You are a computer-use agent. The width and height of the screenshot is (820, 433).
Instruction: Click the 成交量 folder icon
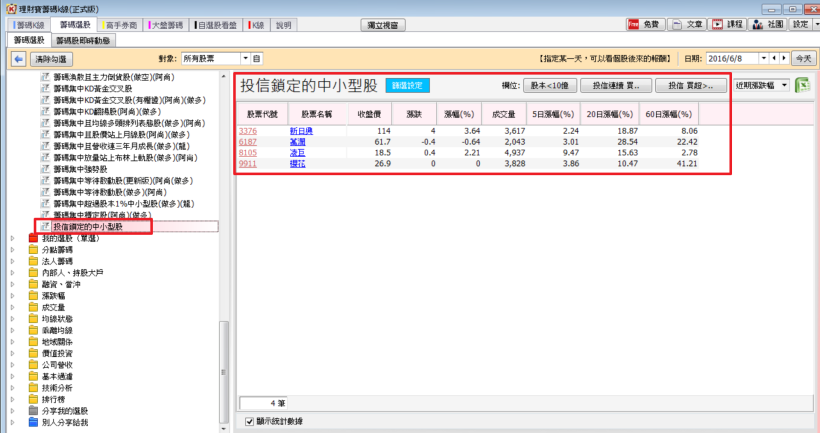click(33, 307)
